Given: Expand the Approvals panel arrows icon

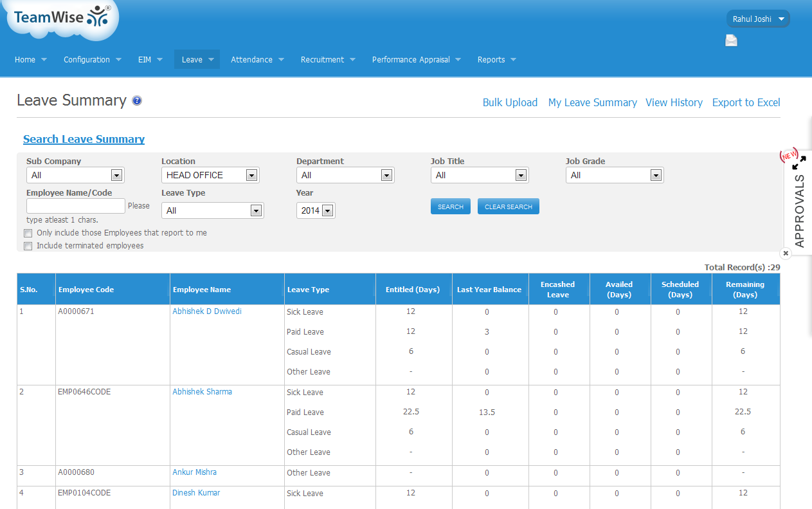Looking at the screenshot, I should (798, 163).
